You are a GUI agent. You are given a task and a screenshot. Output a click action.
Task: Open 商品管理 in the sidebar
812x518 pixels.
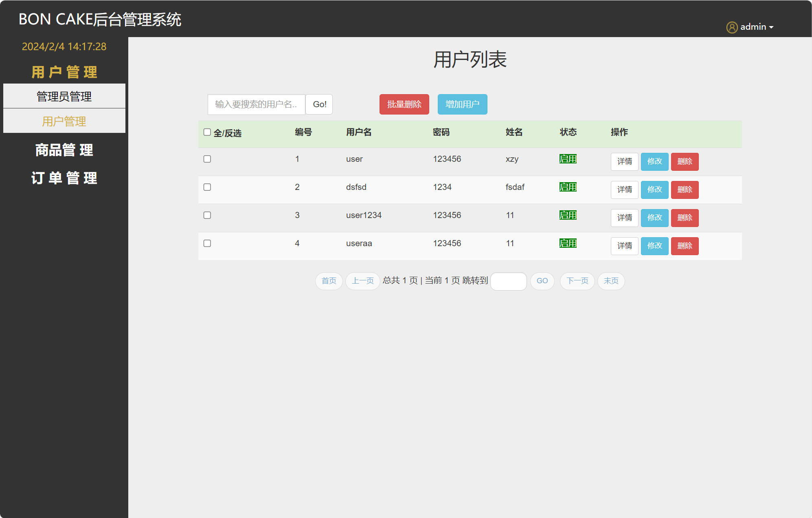click(64, 150)
